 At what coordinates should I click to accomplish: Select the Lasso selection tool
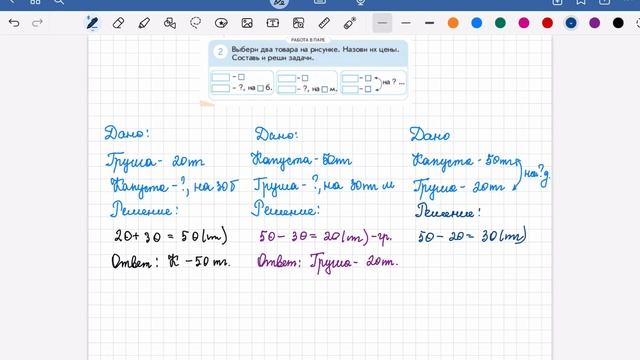(x=196, y=23)
